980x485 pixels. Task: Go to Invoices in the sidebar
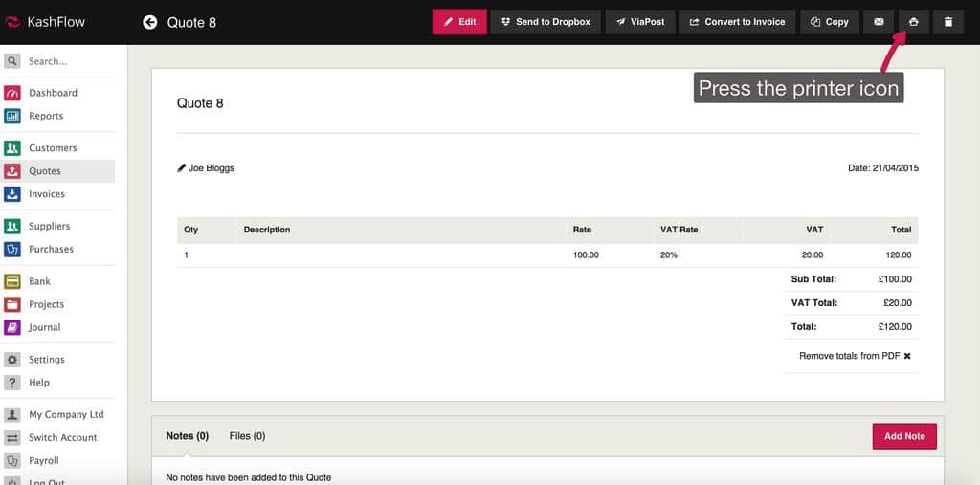pos(46,194)
